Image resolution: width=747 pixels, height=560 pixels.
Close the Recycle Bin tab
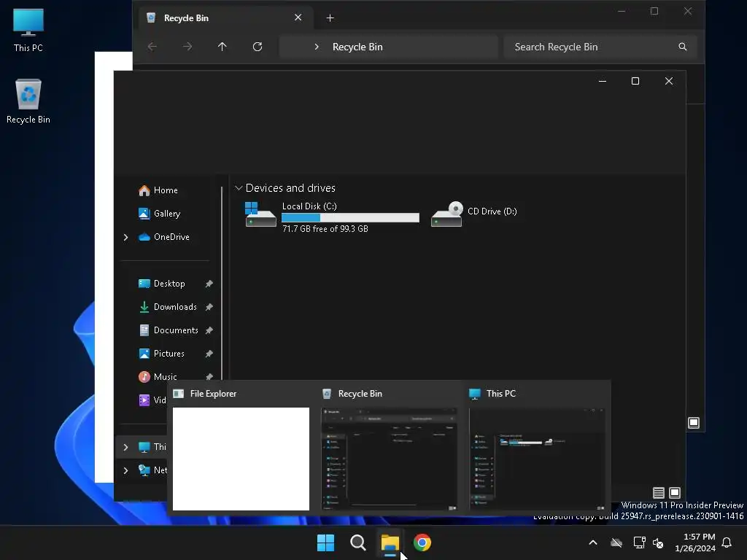298,17
